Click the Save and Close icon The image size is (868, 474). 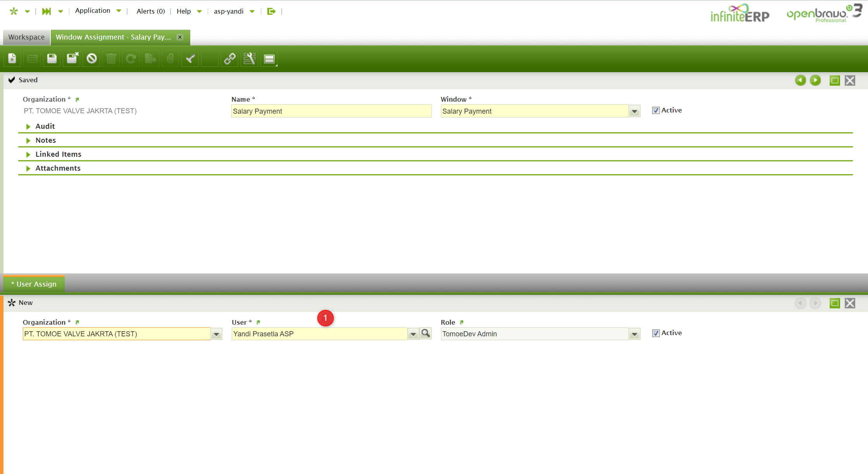pos(72,59)
